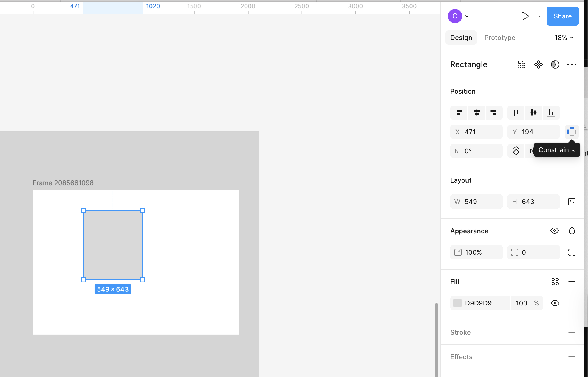Click the align bottom icon

click(551, 113)
